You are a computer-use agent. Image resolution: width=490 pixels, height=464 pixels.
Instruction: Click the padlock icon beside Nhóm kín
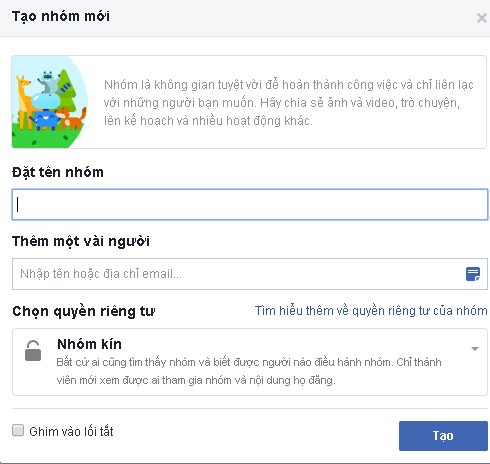coord(33,351)
